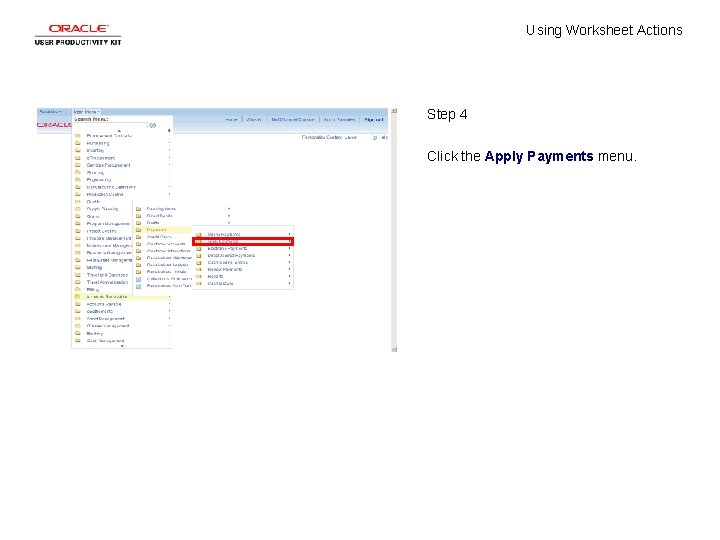The image size is (720, 540).
Task: Click the Asset Management folder icon
Action: (78, 319)
